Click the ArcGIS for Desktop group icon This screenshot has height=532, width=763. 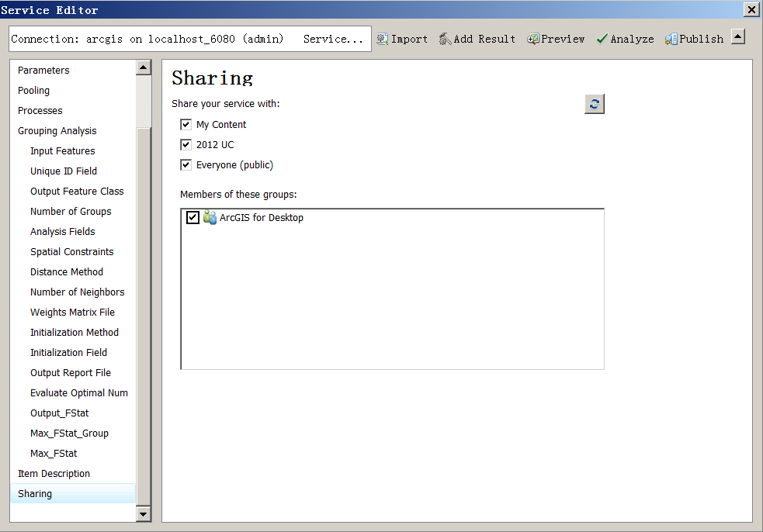210,217
